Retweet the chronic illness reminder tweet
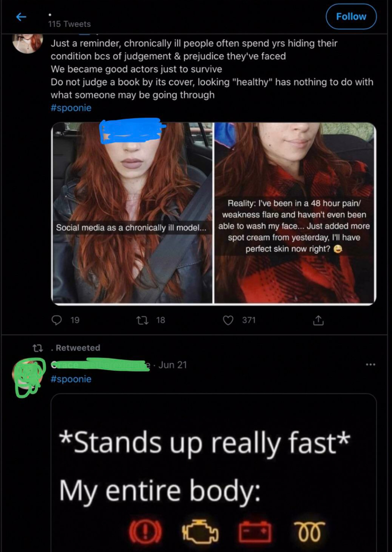The height and width of the screenshot is (552, 392). click(142, 320)
